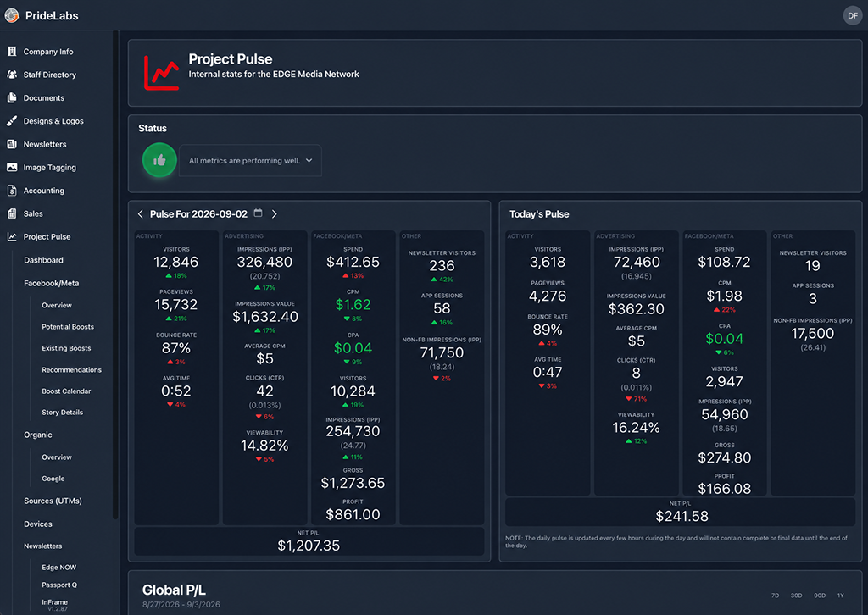Screen dimensions: 868x615
Task: Open top-level Newsletters in the sidebar
Action: (x=45, y=144)
